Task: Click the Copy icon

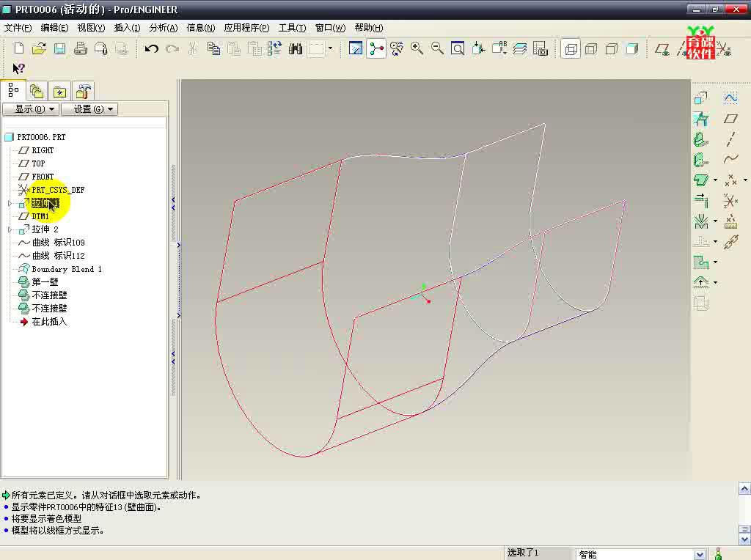Action: click(213, 48)
